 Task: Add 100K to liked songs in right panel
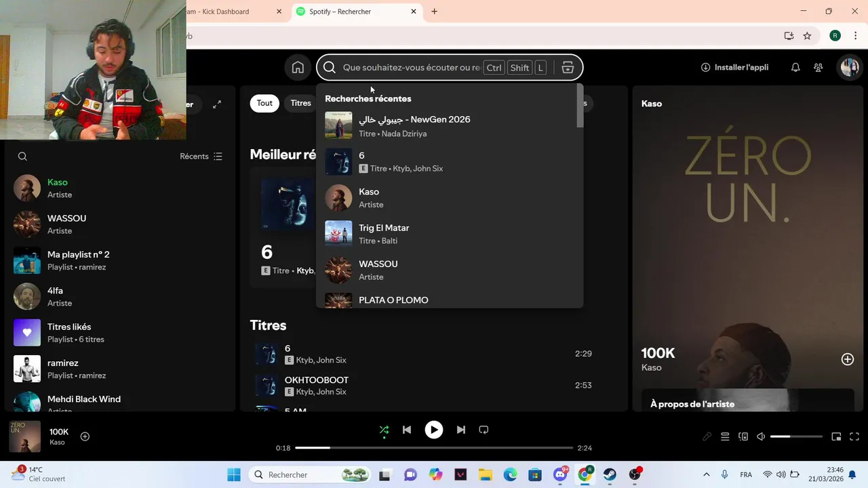848,359
